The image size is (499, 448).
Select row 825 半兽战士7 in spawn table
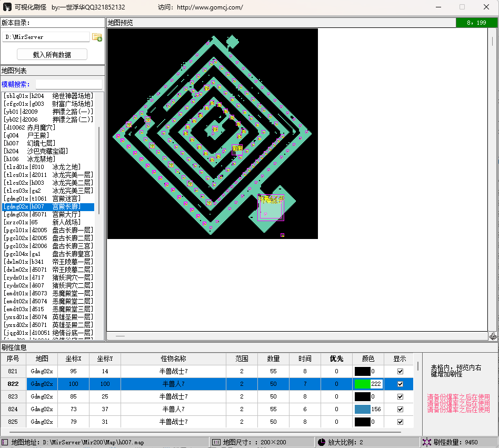click(x=173, y=422)
